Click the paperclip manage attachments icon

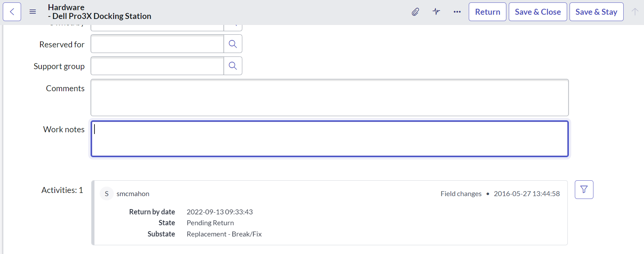(x=415, y=12)
